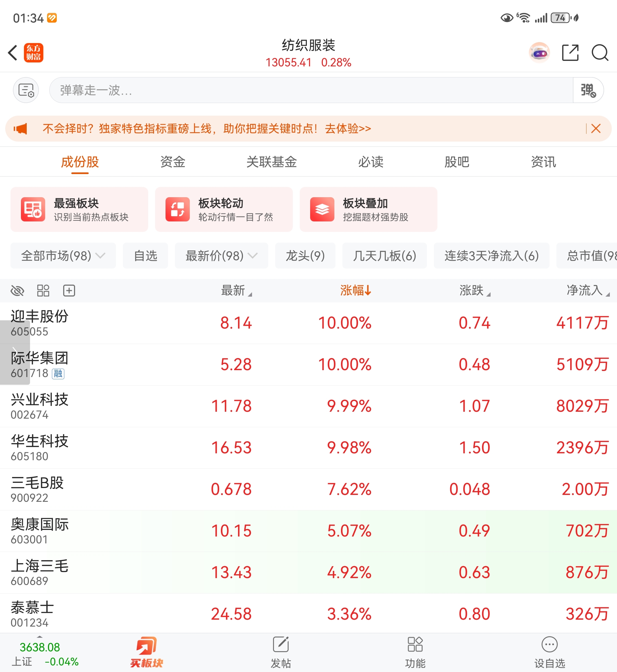The width and height of the screenshot is (617, 672).
Task: Select the 龙头(9) filter chip
Action: tap(305, 256)
